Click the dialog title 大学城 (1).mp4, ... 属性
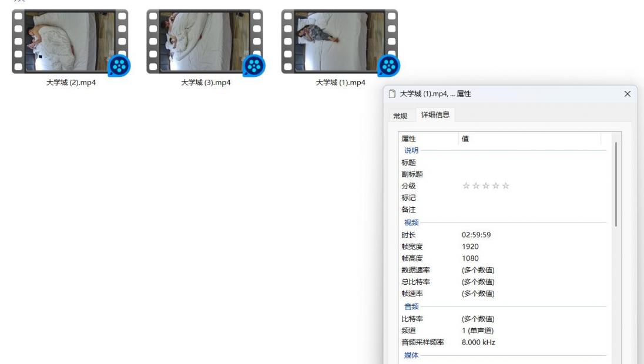 (x=435, y=94)
